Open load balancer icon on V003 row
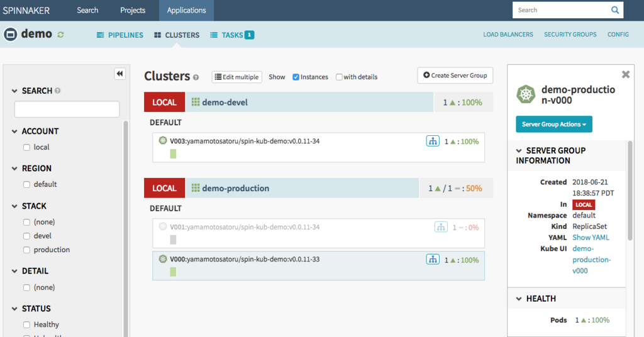Screen dimensions: 644x337 (433, 141)
